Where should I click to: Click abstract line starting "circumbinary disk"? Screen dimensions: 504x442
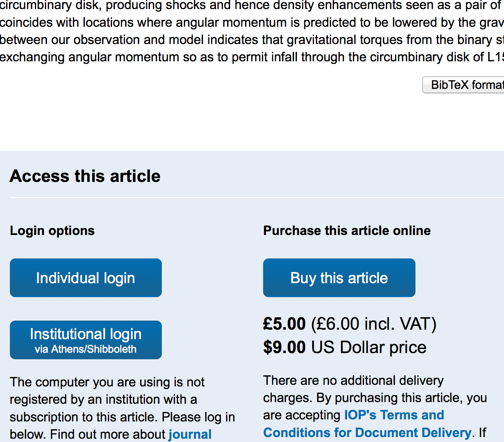coord(247,5)
